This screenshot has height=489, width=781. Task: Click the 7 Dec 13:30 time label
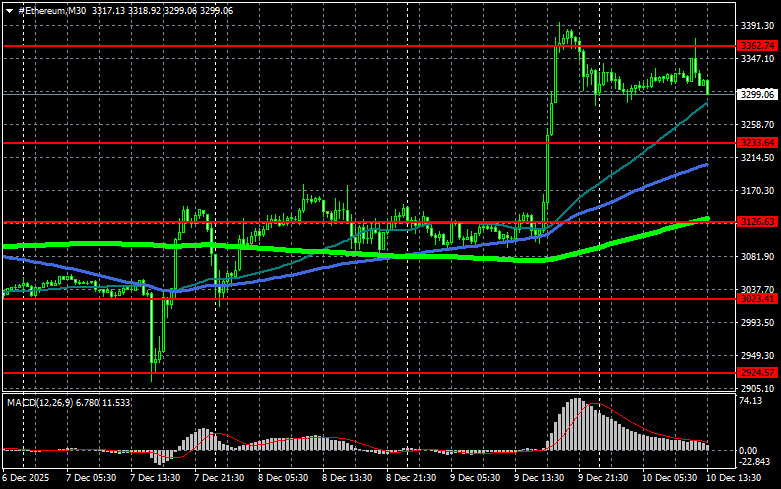[155, 478]
